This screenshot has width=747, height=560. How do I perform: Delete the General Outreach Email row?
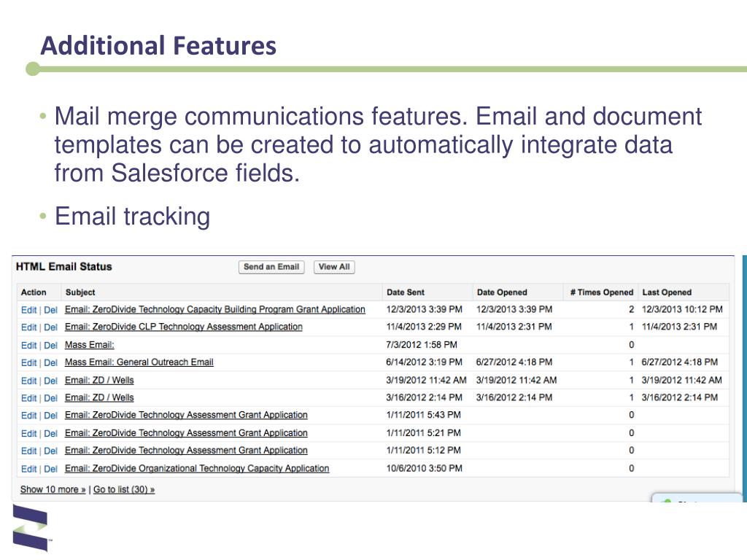point(50,363)
